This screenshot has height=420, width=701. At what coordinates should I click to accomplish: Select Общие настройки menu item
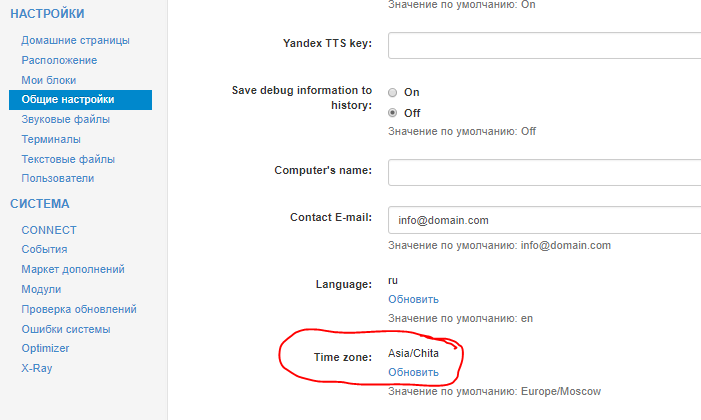[x=68, y=100]
